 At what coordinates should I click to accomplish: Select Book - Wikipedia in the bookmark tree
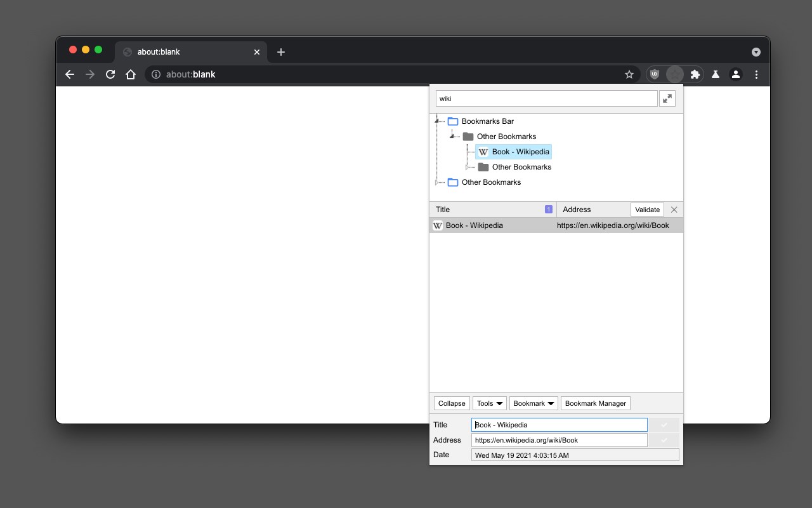tap(513, 152)
